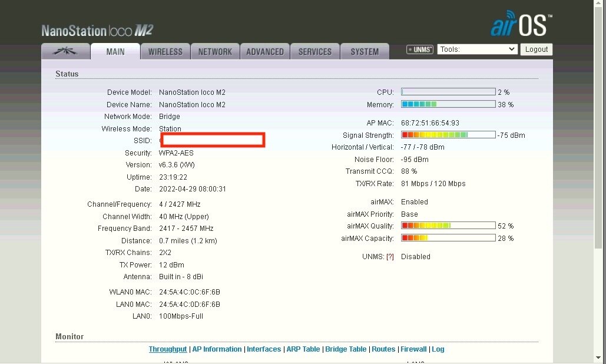606x364 pixels.
Task: Click the airOS logo
Action: point(521,24)
